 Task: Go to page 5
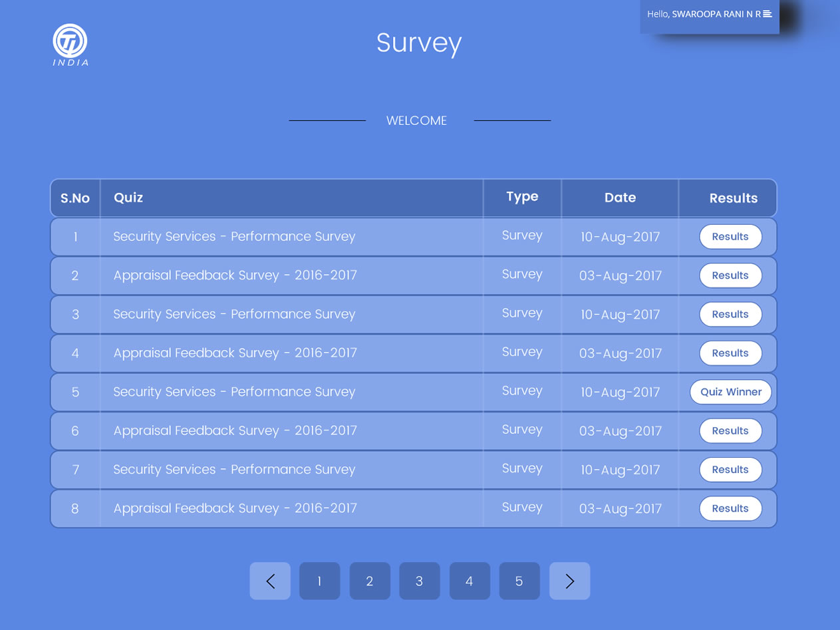(519, 581)
